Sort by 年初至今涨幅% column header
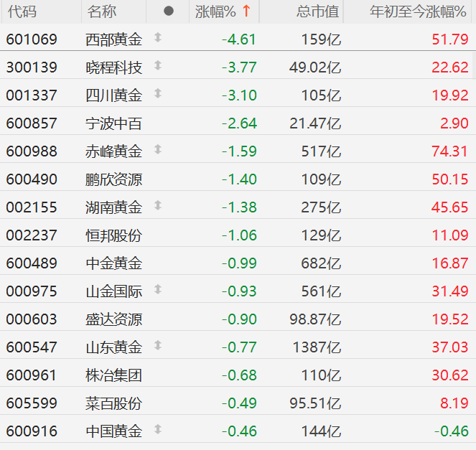Viewport: 476px width, 450px height. tap(418, 11)
